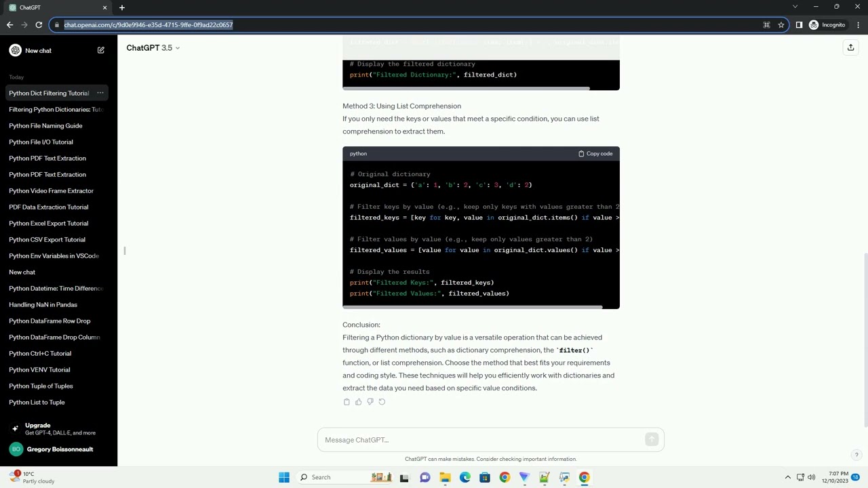Open options for Python Dict Filtering Tutorial chat
868x488 pixels.
point(100,93)
